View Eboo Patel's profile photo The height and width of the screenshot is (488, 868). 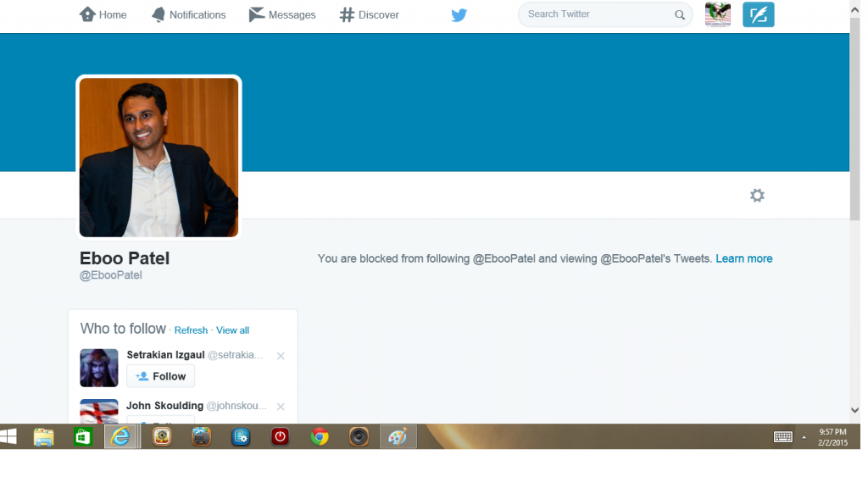[x=159, y=157]
